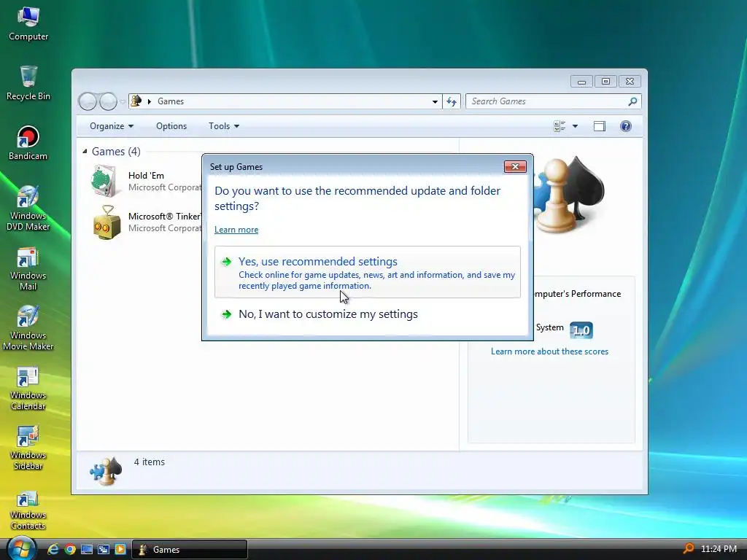
Task: Click the games icon in details pane
Action: 106,472
